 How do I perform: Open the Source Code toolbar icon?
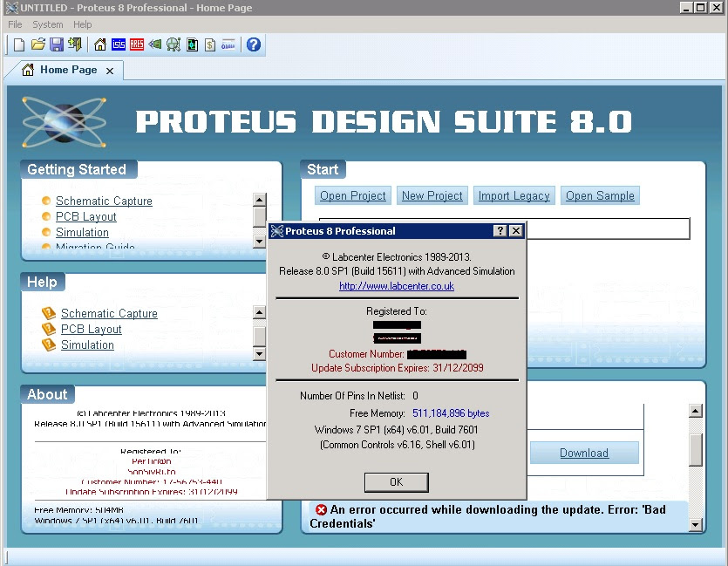coord(228,44)
